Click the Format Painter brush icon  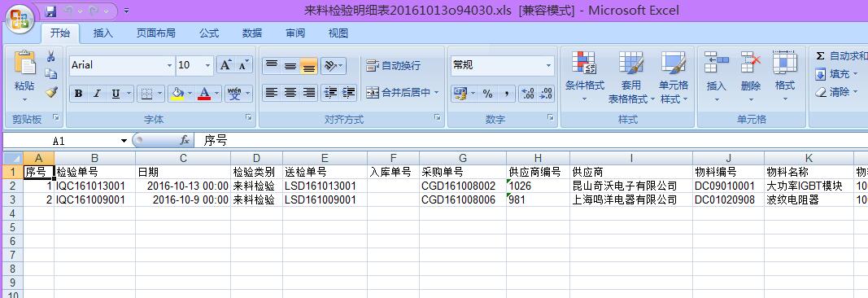pos(51,92)
